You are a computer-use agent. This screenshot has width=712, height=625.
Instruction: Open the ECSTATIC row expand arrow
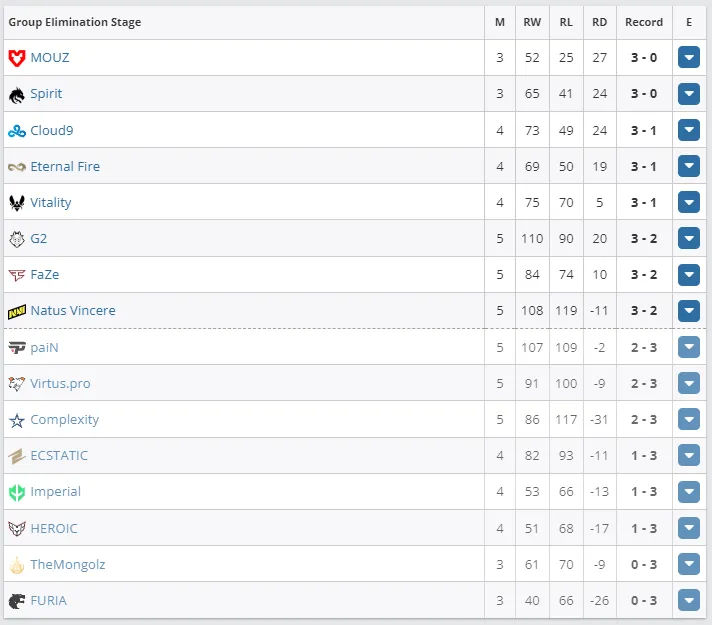[x=688, y=456]
